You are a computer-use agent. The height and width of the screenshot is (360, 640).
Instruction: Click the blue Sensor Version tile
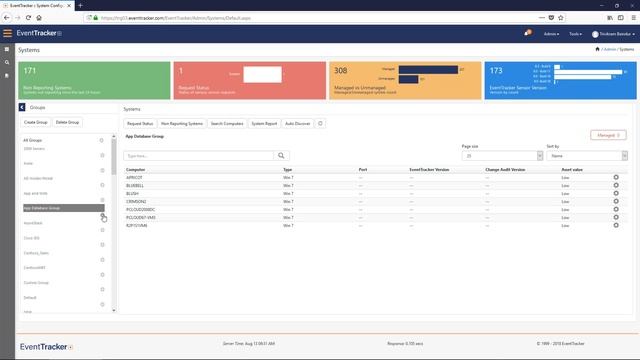click(560, 80)
